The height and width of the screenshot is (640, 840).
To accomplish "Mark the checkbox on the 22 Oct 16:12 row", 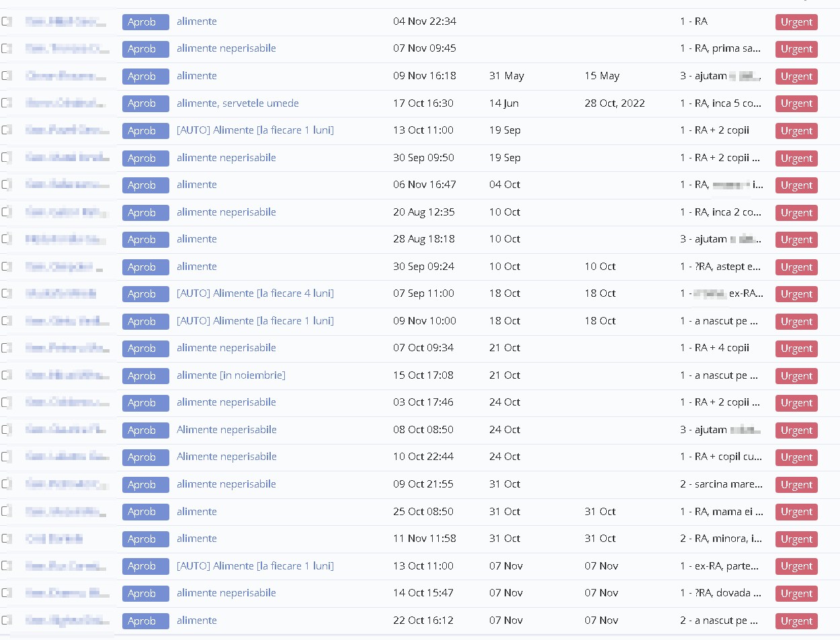I will pos(7,621).
